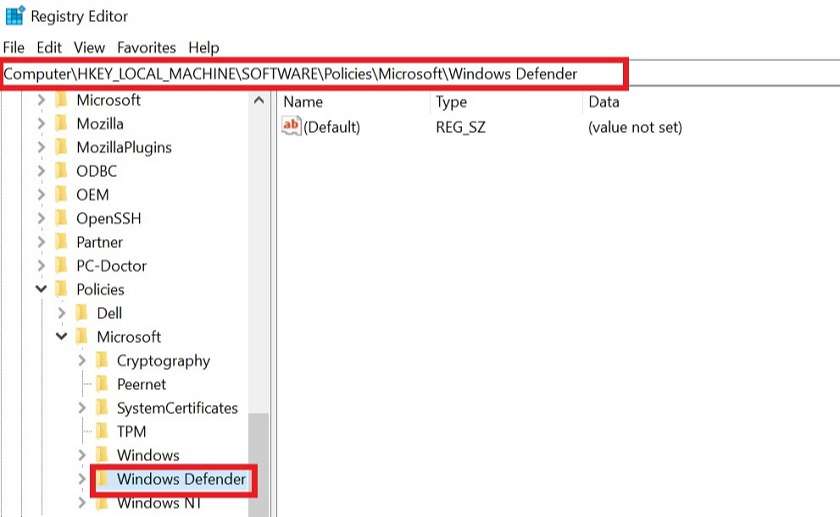Viewport: 840px width, 517px height.
Task: Select the Windows tree label
Action: click(148, 455)
